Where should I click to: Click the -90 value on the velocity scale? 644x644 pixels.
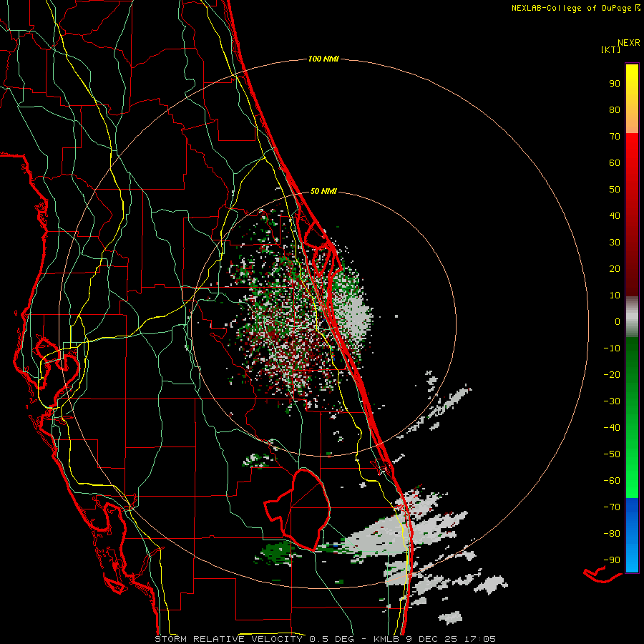pyautogui.click(x=612, y=560)
